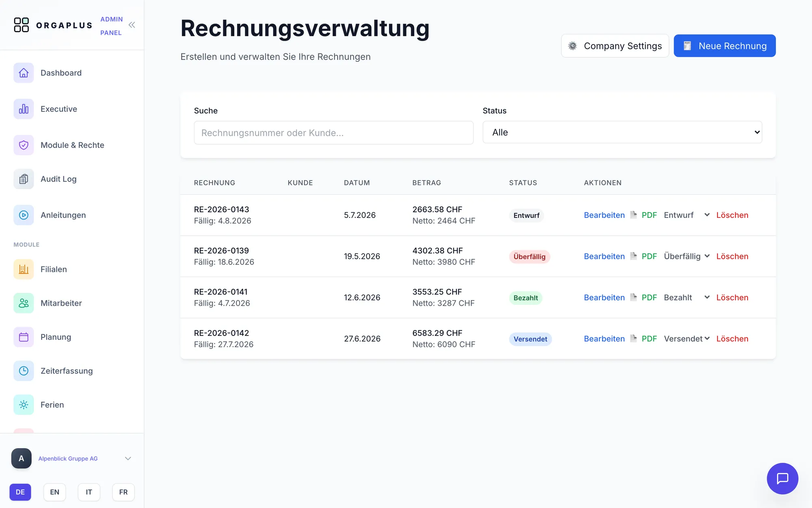Open Company Settings
812x508 pixels.
615,46
